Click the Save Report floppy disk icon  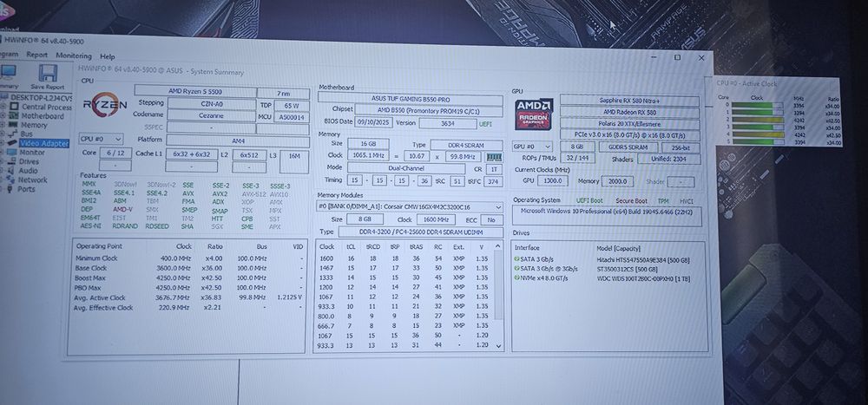[x=48, y=74]
